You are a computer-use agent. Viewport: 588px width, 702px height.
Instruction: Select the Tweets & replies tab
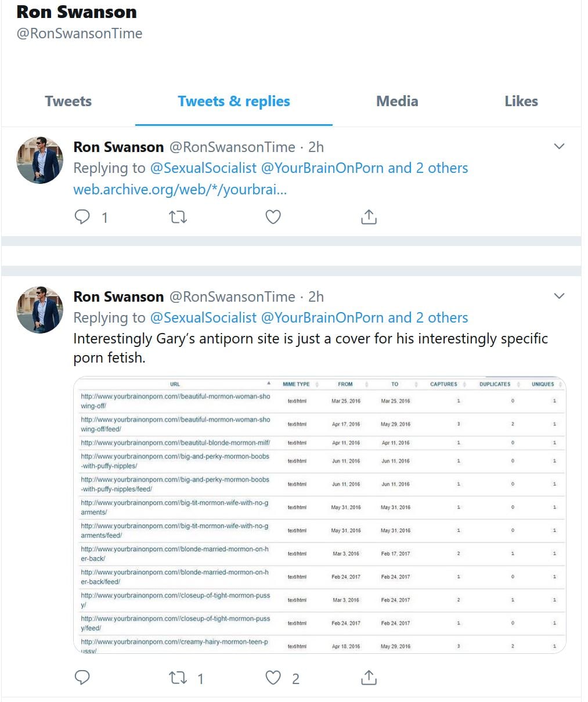(x=234, y=102)
